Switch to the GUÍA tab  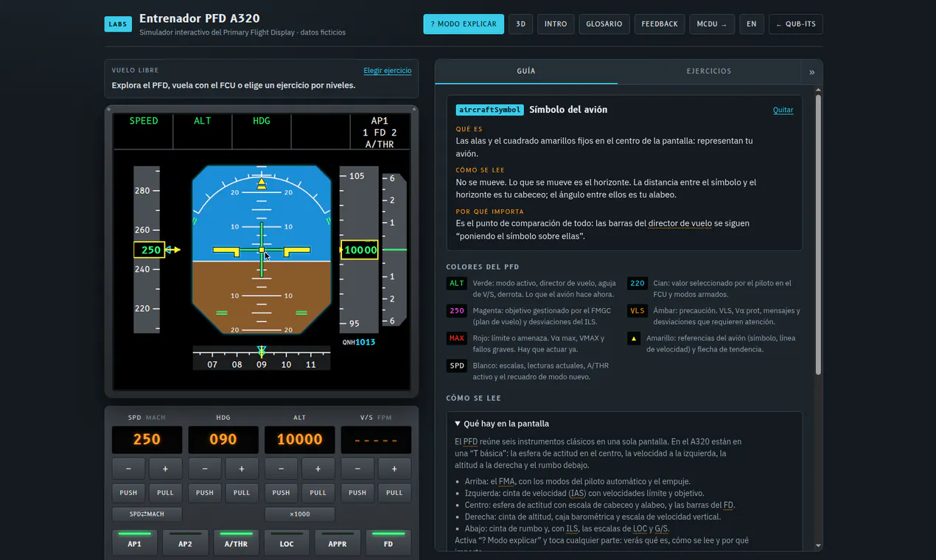(526, 71)
